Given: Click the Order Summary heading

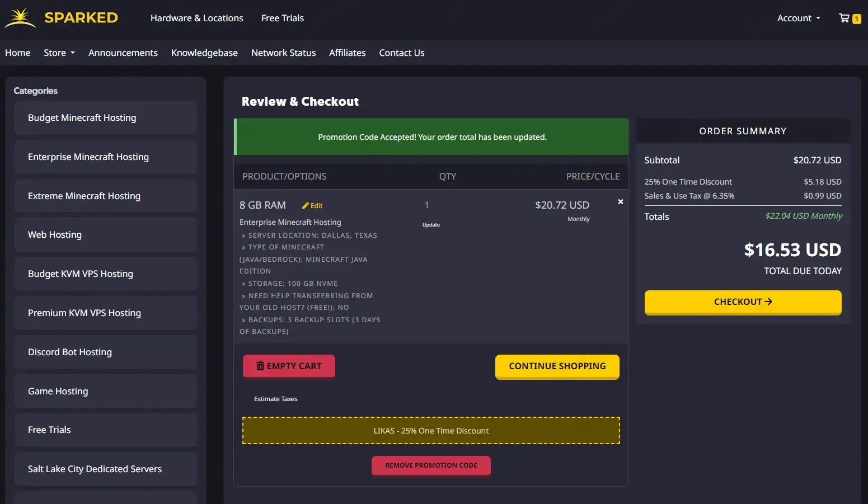Looking at the screenshot, I should pos(743,131).
